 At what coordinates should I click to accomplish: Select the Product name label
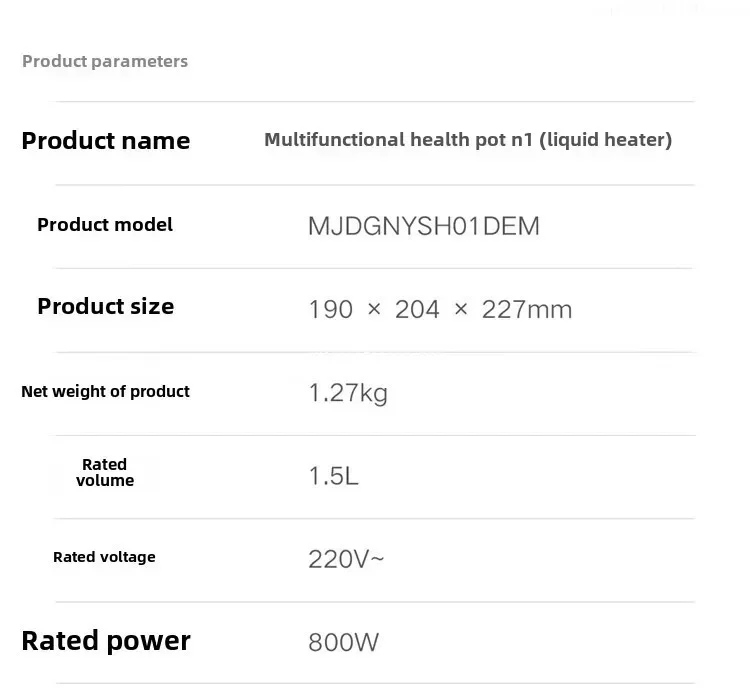click(105, 141)
